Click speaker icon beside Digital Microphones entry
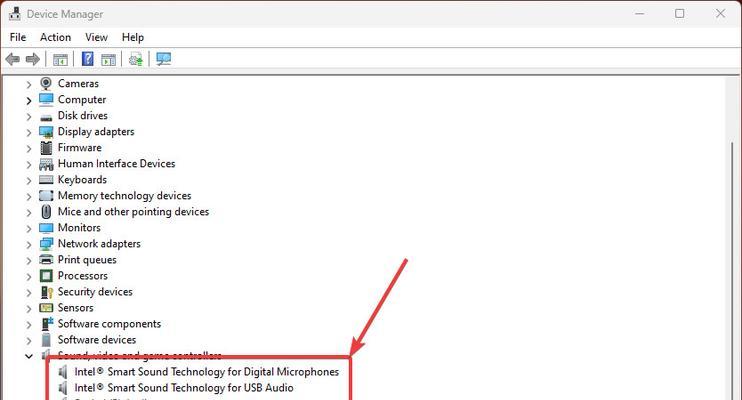Screen dimensions: 742x400 click(x=63, y=372)
